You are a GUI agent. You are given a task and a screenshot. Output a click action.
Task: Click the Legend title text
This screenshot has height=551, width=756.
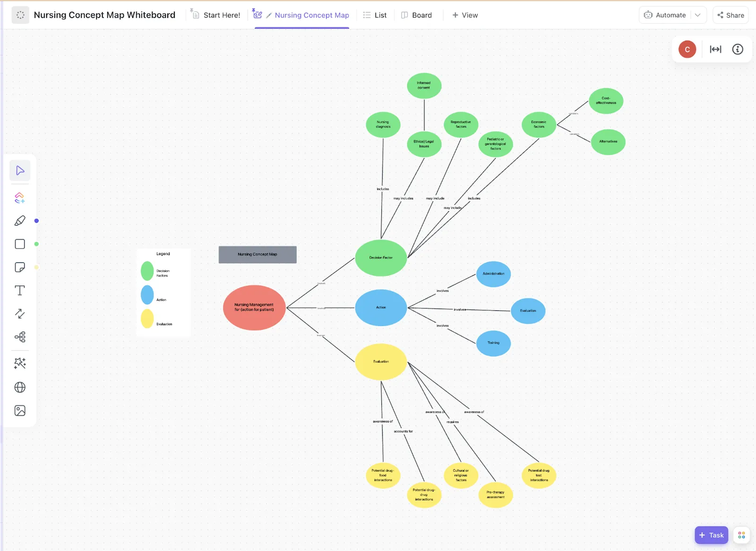click(163, 254)
